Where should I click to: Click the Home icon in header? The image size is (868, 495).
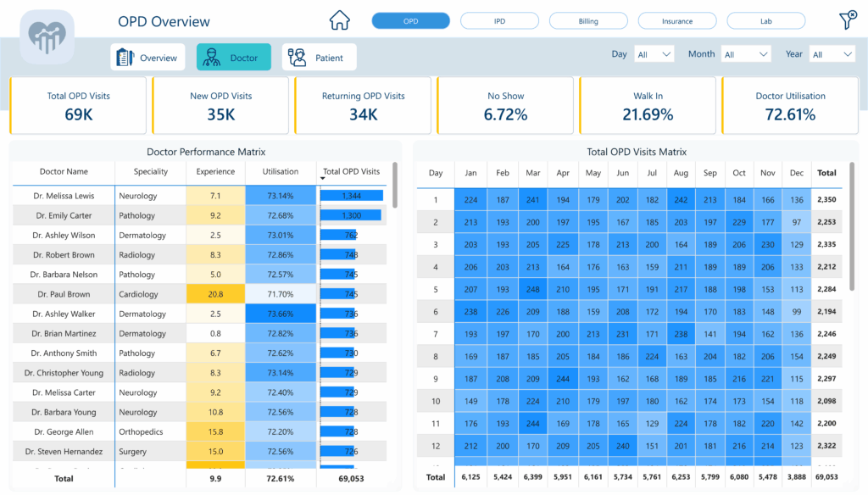339,20
